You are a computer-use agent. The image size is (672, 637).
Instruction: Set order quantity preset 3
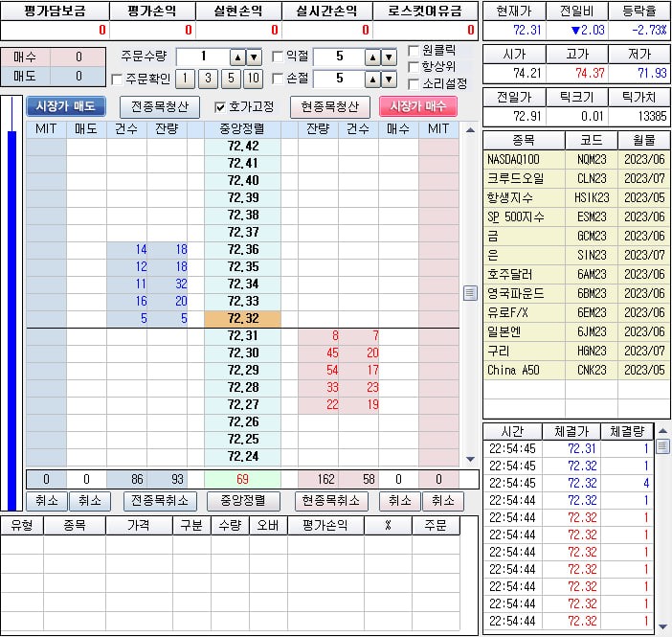pos(209,79)
